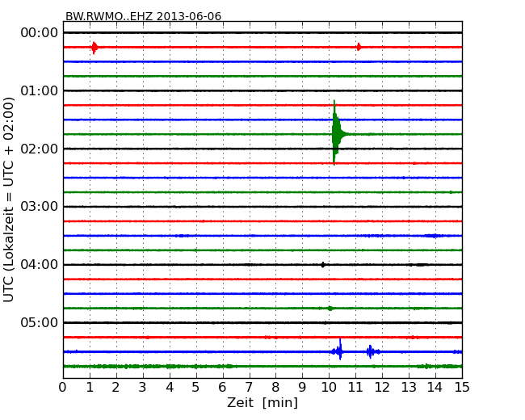This screenshot has width=525, height=420.
Task: Click the x-axis tick label 14
Action: click(x=435, y=388)
